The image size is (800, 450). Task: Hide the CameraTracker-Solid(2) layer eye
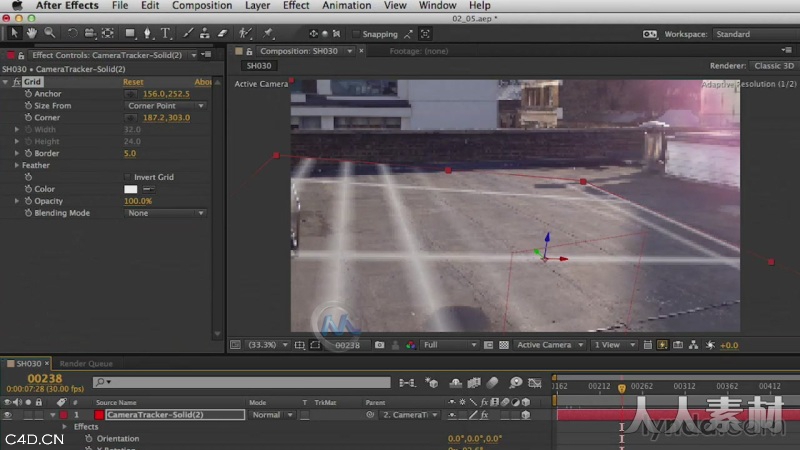(7, 415)
